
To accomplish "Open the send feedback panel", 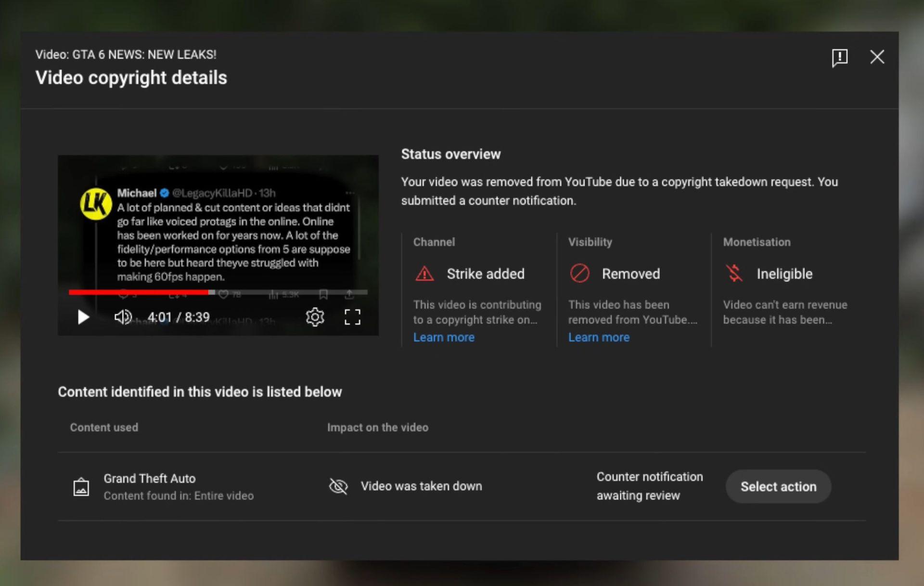I will (840, 58).
